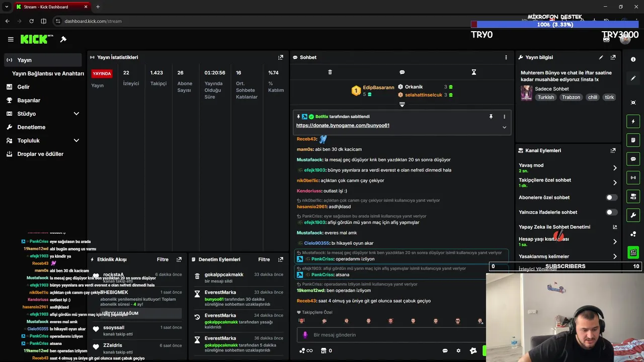Click the capture frame icon in right sidebar

pyautogui.click(x=633, y=103)
